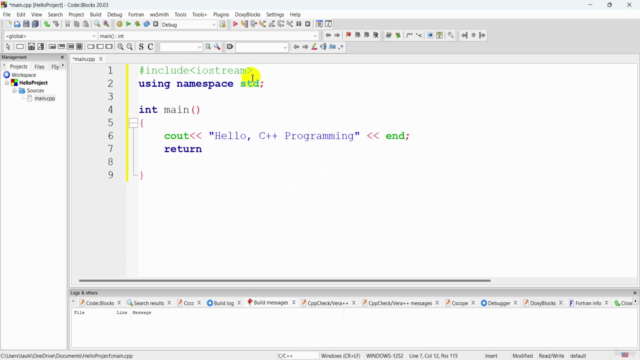Screen dimensions: 640x360
Task: Open the Debugging windows icon
Action: 319,24
